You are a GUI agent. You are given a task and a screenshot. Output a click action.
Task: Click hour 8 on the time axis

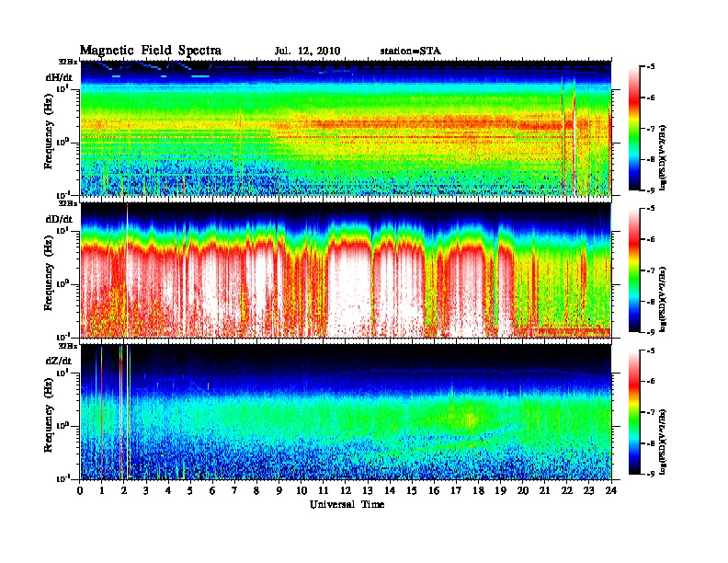(256, 490)
